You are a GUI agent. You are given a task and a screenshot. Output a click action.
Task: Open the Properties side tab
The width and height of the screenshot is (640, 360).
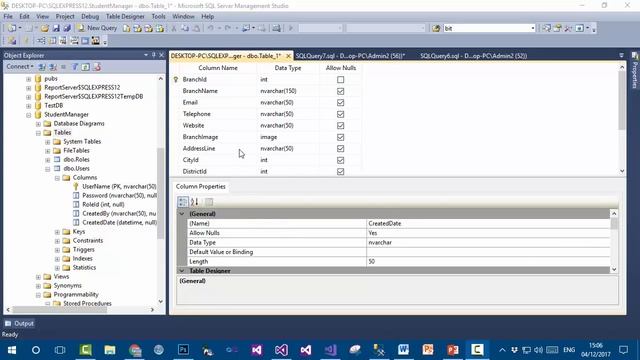point(635,70)
